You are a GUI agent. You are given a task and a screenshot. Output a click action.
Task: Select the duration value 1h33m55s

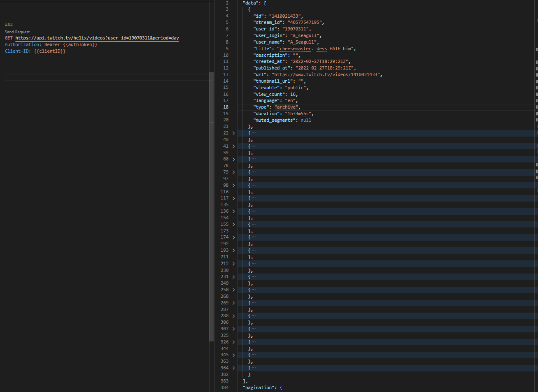coord(298,113)
